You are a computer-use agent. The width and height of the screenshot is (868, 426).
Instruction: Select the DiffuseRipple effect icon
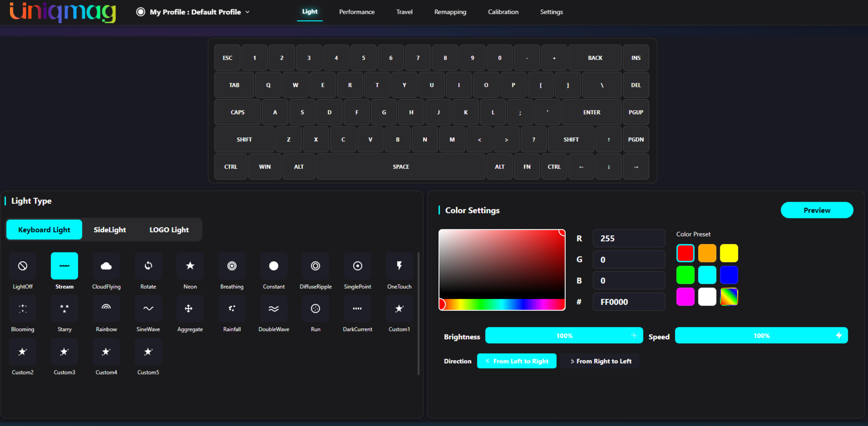point(316,266)
